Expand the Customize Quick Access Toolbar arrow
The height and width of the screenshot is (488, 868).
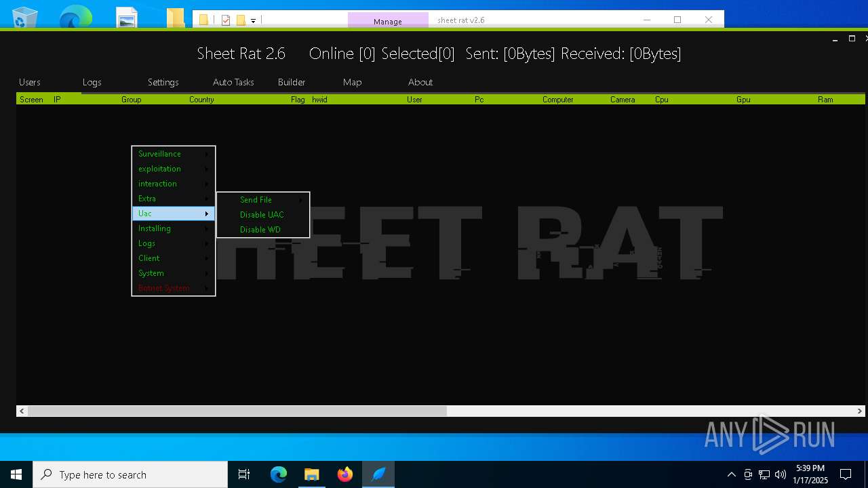(253, 21)
